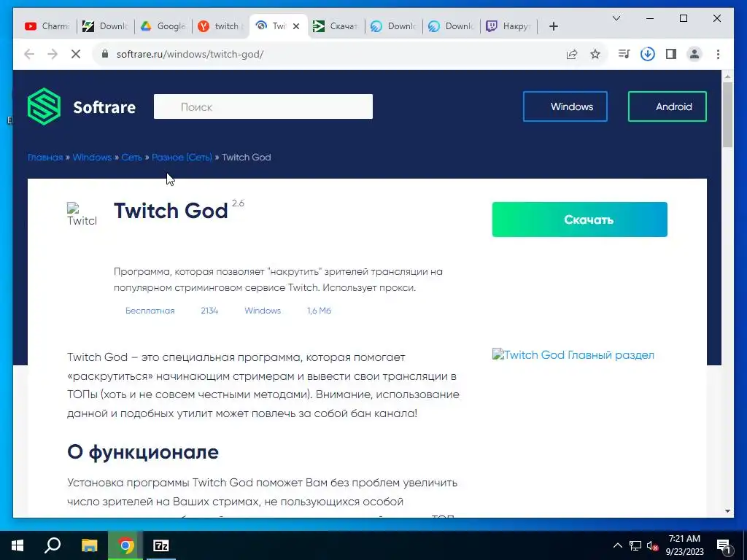
Task: Click the Softrare green logo icon
Action: coord(44,106)
